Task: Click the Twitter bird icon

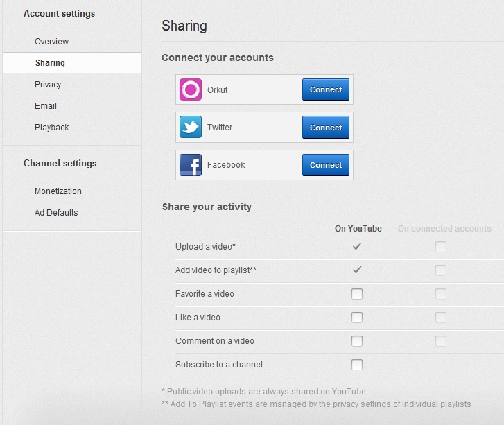Action: [x=191, y=128]
